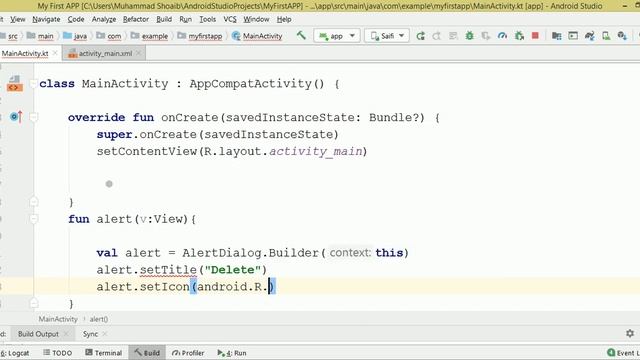
Task: Click the main breadcrumb folder
Action: pyautogui.click(x=40, y=36)
